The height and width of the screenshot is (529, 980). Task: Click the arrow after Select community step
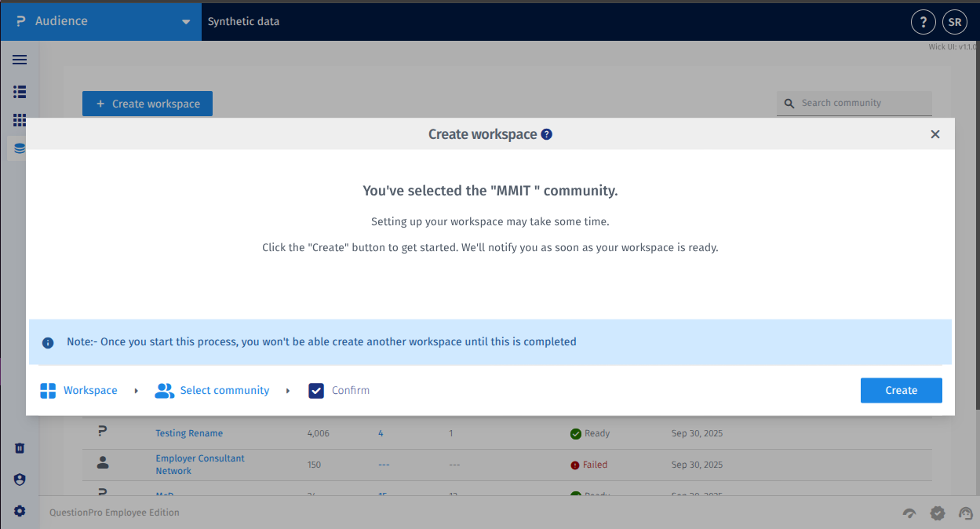click(x=288, y=390)
